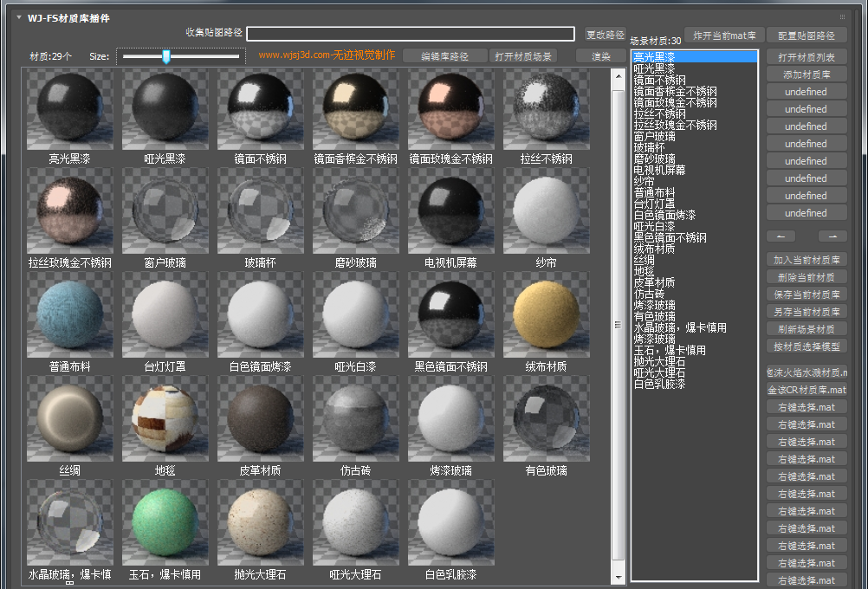The height and width of the screenshot is (589, 868).
Task: Click the right arrow button in right panel
Action: [832, 236]
